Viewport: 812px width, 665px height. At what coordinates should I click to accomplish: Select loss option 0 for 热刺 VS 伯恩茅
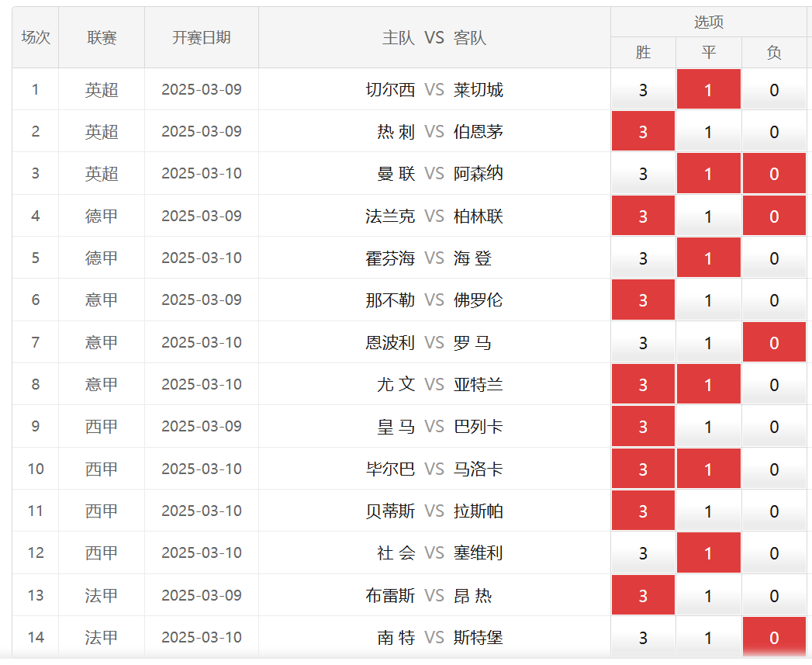[x=774, y=131]
